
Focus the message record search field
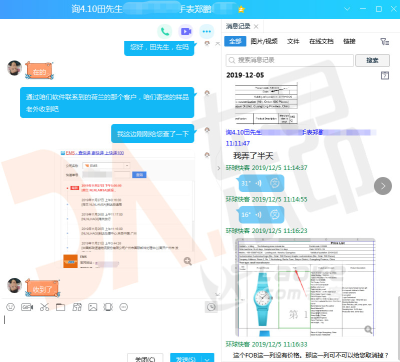point(289,60)
